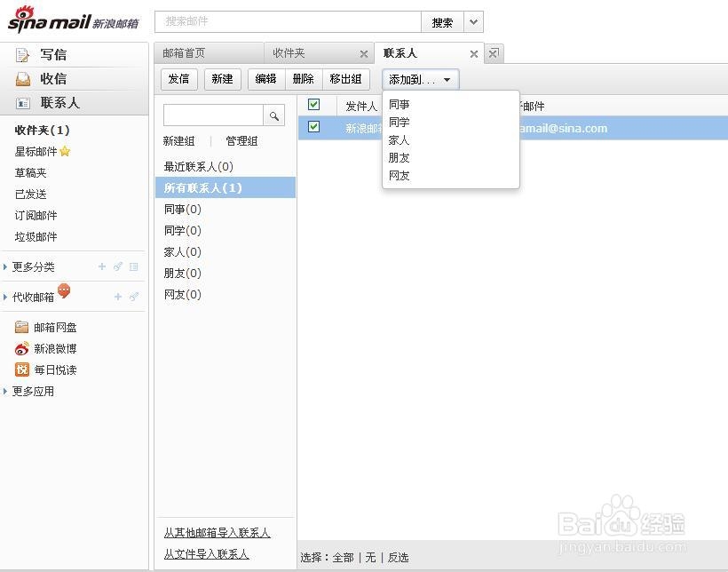Click the 发信 button

pos(178,79)
